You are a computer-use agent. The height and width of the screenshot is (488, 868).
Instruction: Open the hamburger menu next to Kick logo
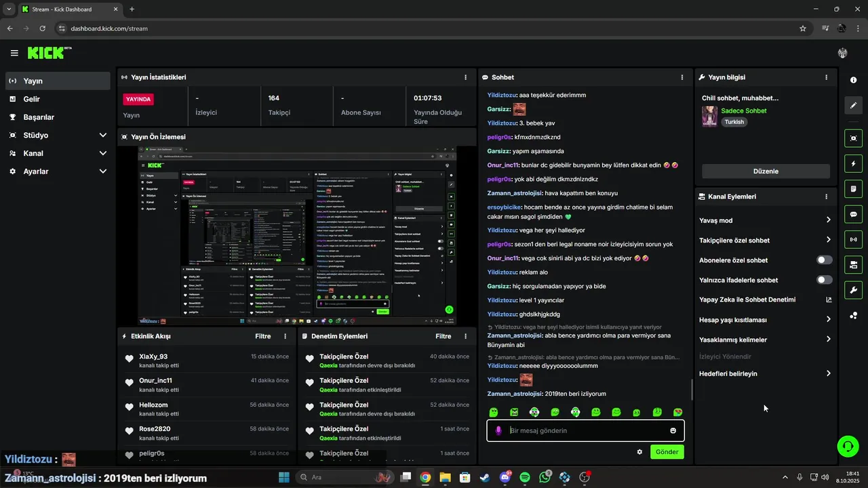[14, 53]
